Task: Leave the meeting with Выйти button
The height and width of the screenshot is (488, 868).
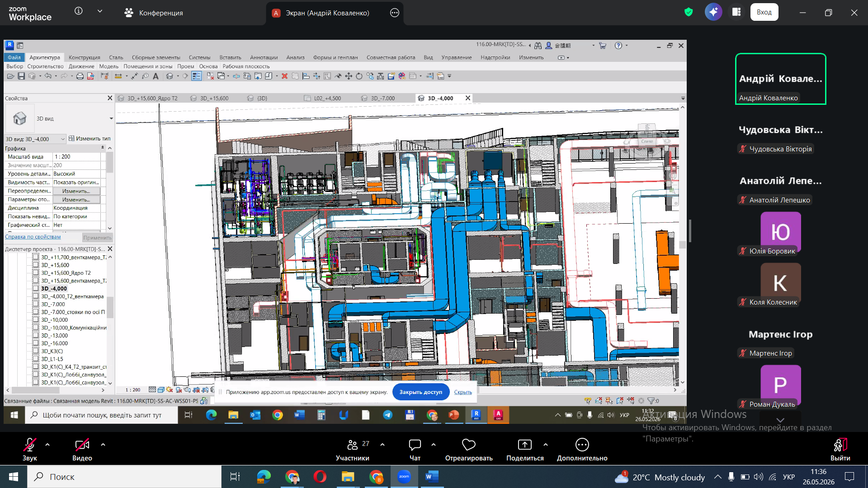Action: coord(840,450)
